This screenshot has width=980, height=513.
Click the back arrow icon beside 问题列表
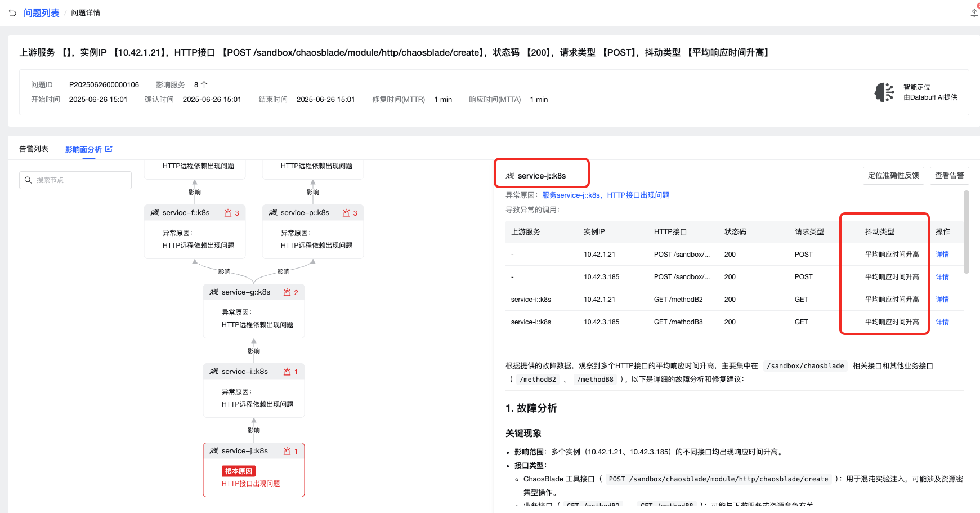click(12, 12)
